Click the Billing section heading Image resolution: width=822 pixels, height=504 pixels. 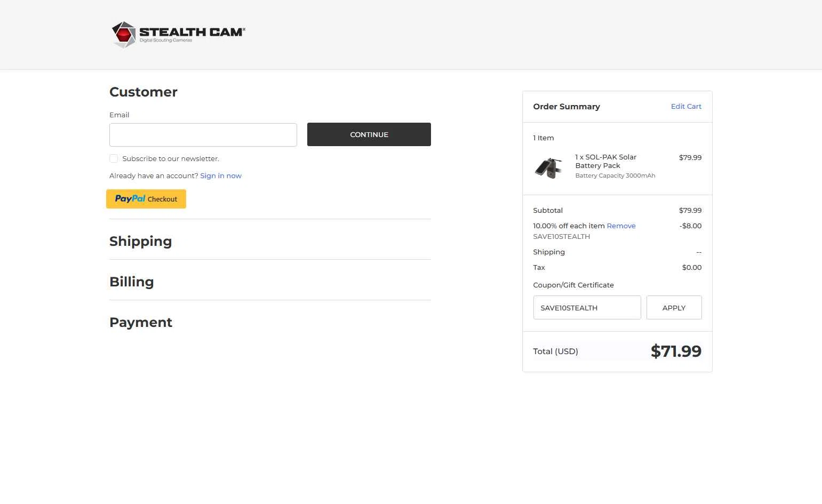click(132, 282)
